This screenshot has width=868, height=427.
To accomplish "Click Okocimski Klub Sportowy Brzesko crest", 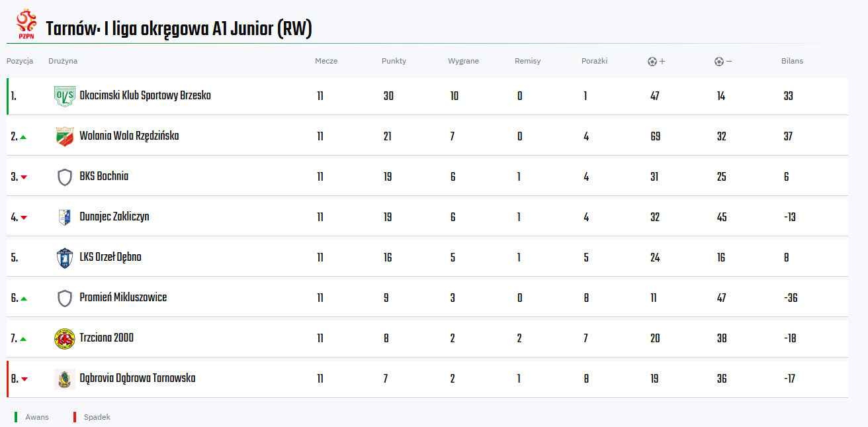I will click(64, 96).
